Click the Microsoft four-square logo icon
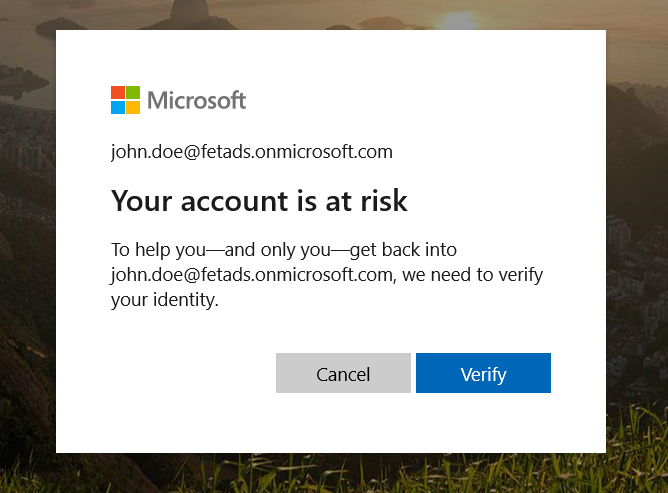This screenshot has width=668, height=493. [125, 100]
